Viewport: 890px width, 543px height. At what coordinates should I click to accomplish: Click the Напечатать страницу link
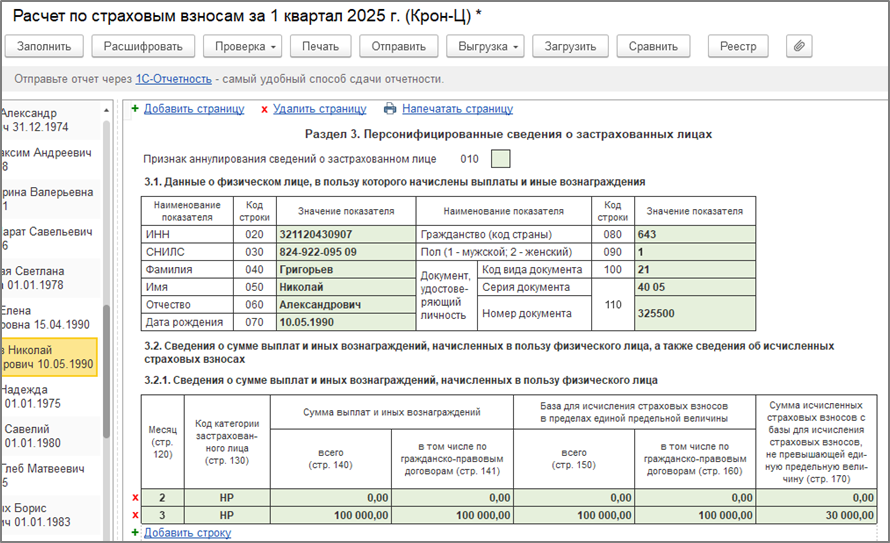click(x=457, y=108)
